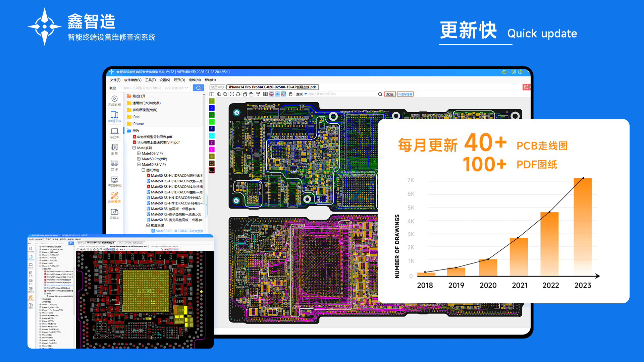Click the zoom in magnifier icon
644x362 pixels.
[219, 94]
